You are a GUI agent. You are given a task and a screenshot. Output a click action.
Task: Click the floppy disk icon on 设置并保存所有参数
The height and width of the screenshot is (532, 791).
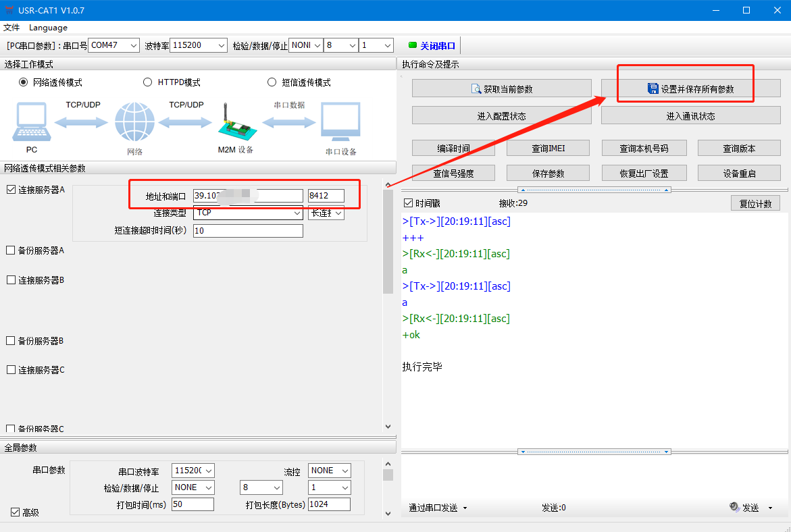click(x=653, y=89)
